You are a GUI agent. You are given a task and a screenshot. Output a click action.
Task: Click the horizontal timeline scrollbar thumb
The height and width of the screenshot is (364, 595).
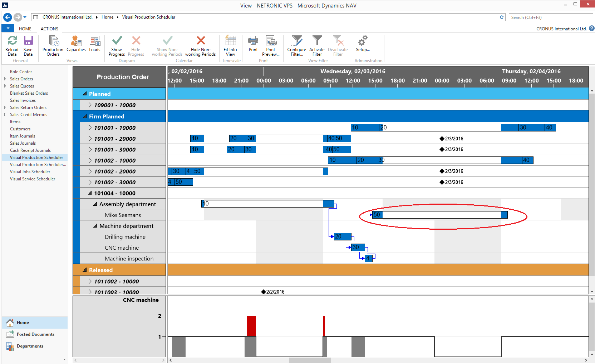click(310, 360)
